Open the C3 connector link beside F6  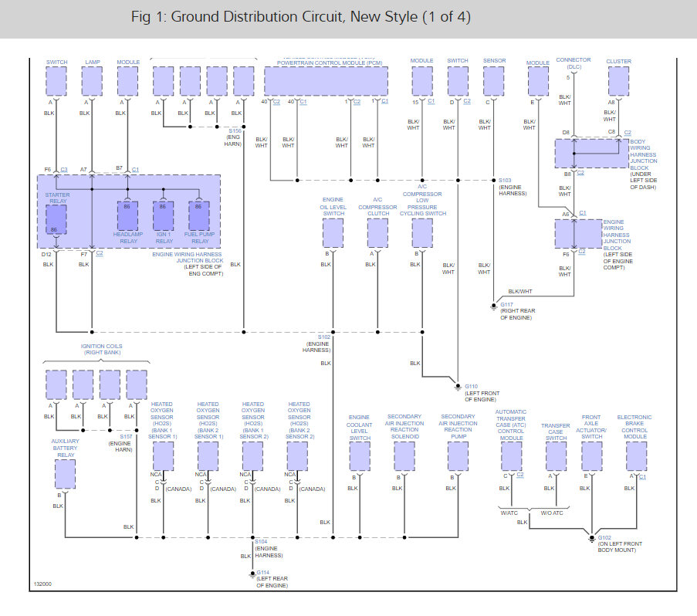click(x=64, y=169)
